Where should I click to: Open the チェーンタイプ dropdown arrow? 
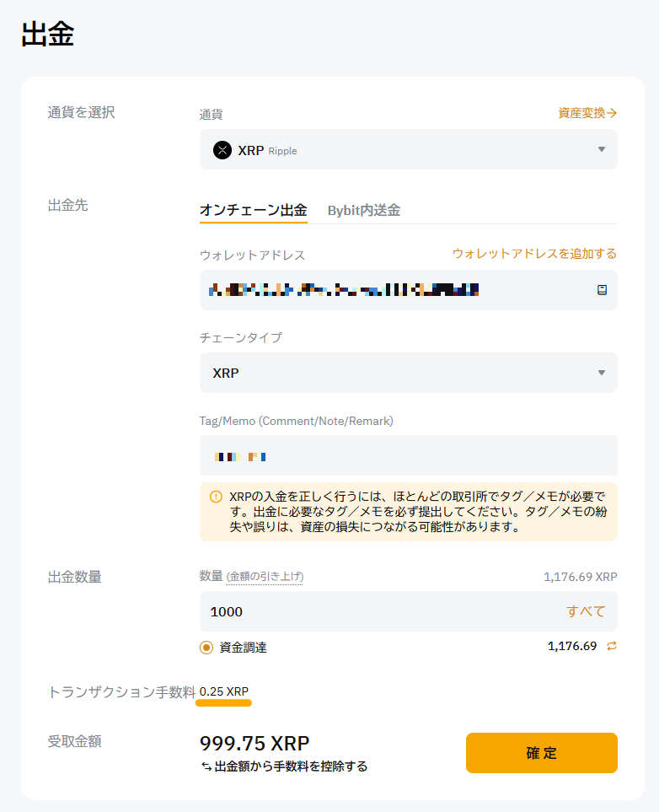(602, 373)
